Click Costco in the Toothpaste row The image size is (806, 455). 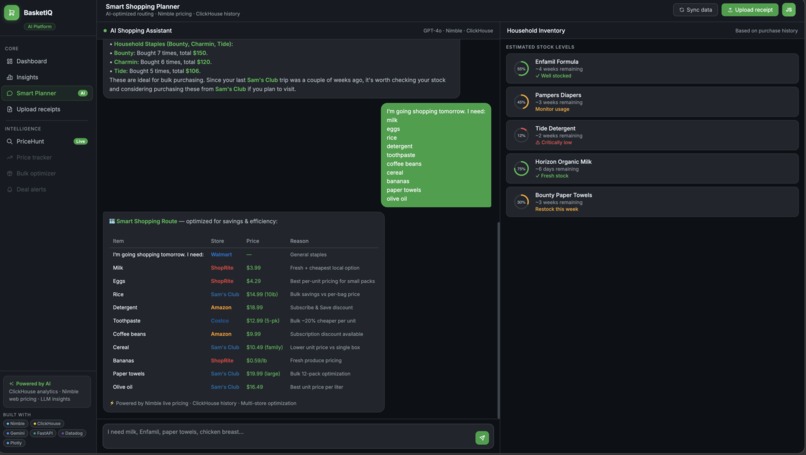tap(219, 321)
